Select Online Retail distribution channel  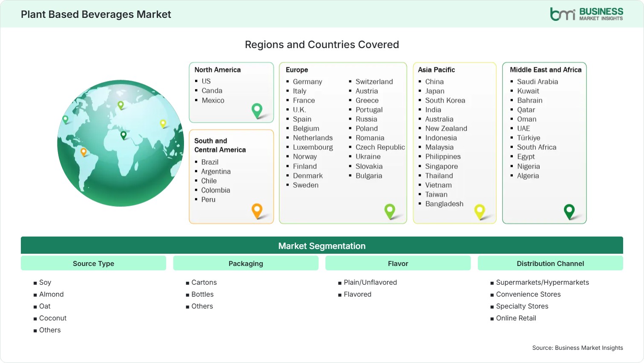click(516, 318)
